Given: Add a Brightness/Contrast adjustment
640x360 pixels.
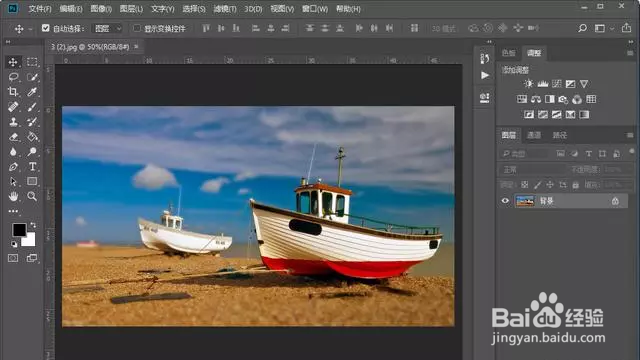Looking at the screenshot, I should pyautogui.click(x=529, y=84).
